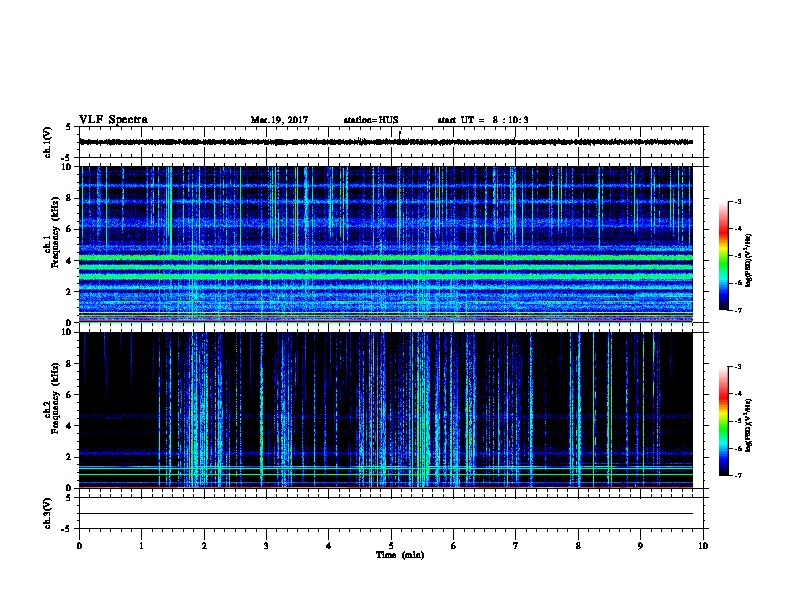
Task: Select the "start UT = 8 : 10: 3" text
Action: click(483, 120)
